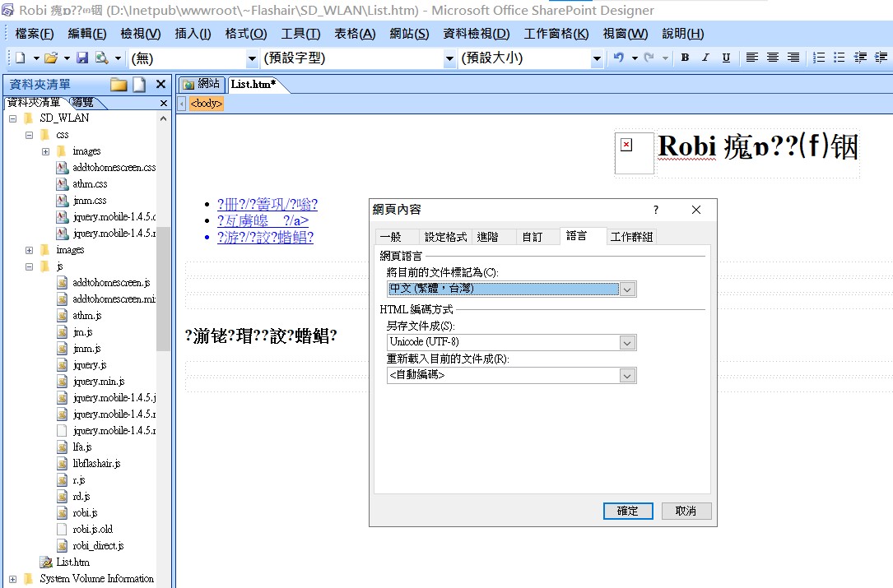Click the Save disk icon

tap(82, 58)
